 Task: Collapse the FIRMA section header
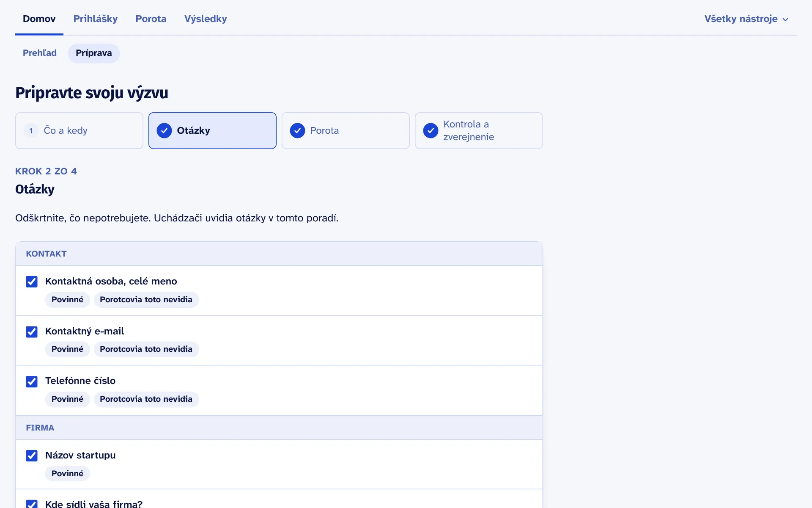(279, 428)
